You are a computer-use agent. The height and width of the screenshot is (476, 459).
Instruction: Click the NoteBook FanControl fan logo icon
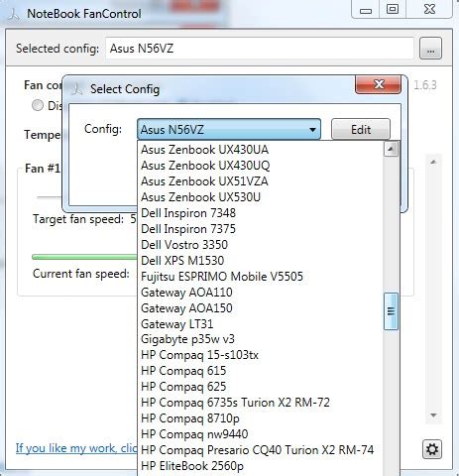14,15
